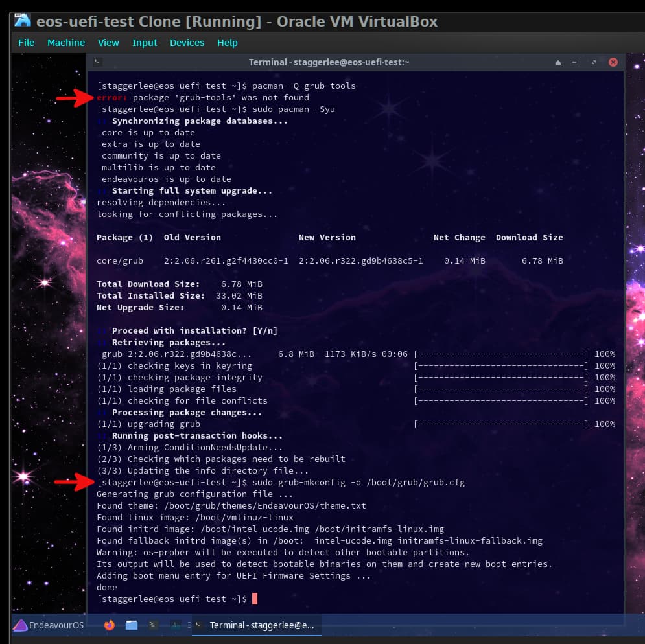Open the Devices menu
Viewport: 645px width, 644px height.
pyautogui.click(x=187, y=43)
